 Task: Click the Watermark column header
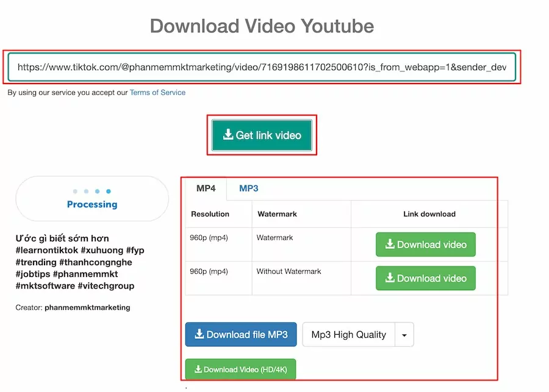click(x=277, y=214)
